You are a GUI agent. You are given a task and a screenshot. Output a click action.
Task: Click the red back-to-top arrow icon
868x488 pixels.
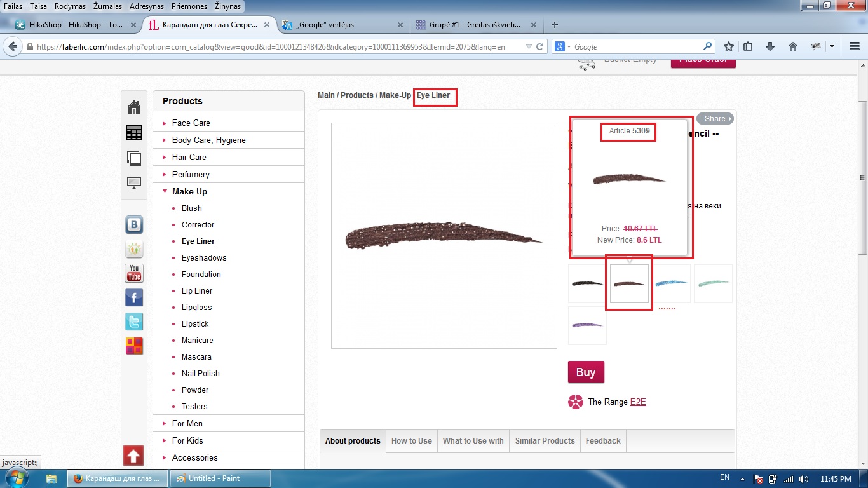pos(133,456)
